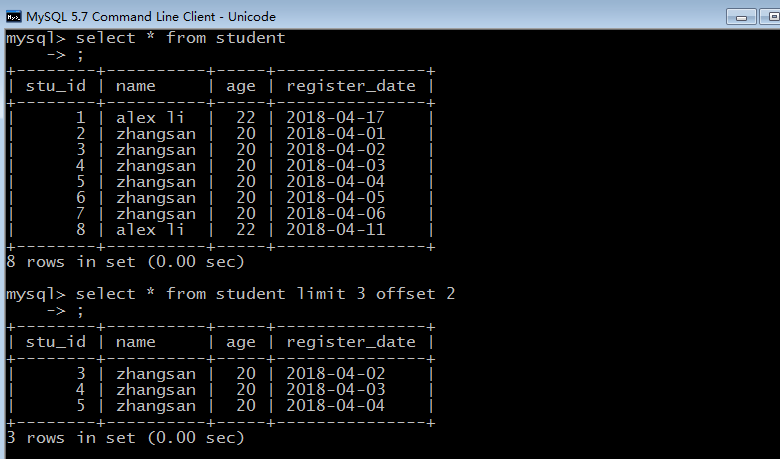
Task: Click the 'age' header in the first table
Action: (x=241, y=87)
